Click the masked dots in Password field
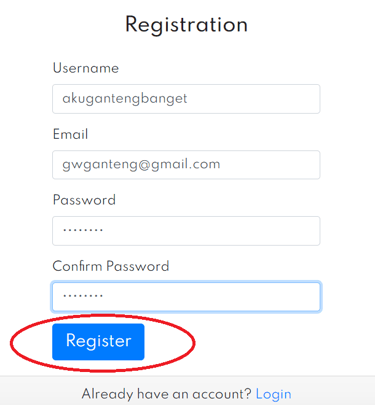The width and height of the screenshot is (375, 405). coord(83,230)
